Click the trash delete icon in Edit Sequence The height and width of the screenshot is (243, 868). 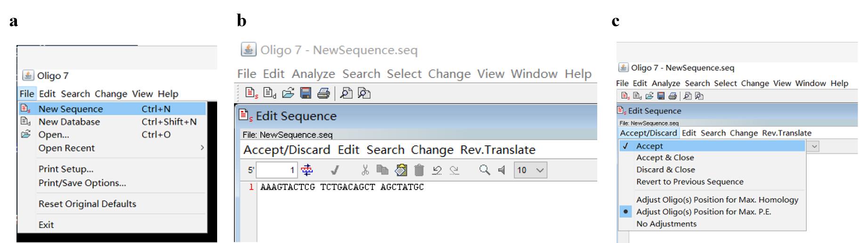(x=419, y=170)
